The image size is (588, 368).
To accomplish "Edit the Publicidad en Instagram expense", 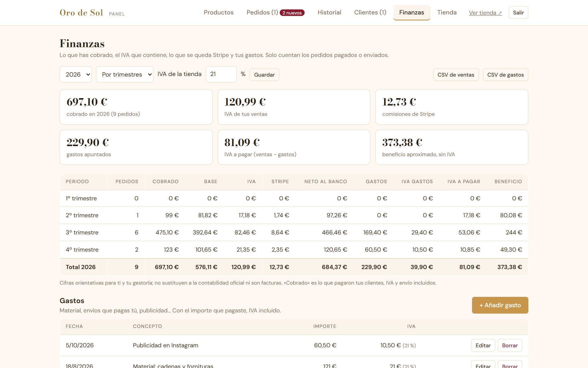I will [x=483, y=345].
